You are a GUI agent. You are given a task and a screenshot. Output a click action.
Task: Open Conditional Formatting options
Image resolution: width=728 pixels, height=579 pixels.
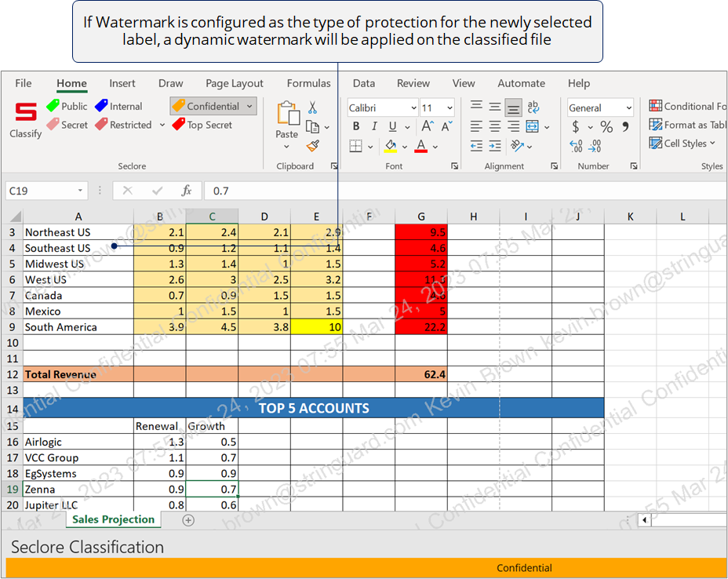point(688,107)
